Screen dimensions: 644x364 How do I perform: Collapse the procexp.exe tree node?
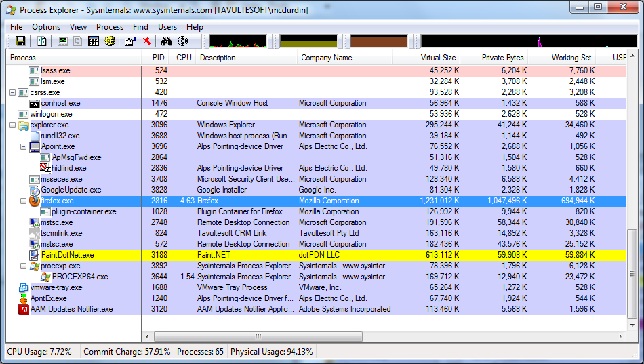point(24,266)
